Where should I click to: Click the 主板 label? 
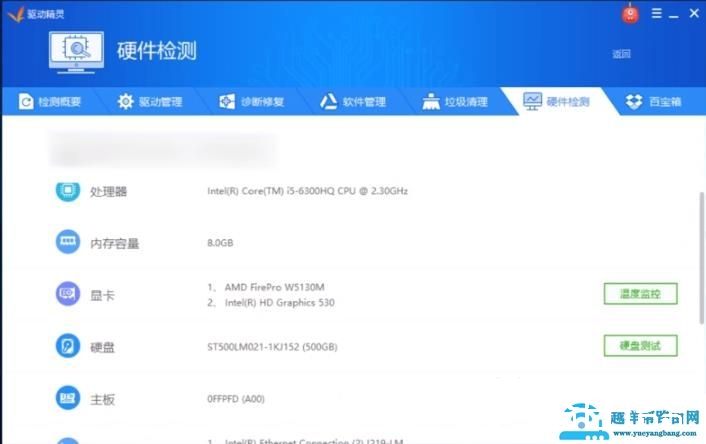[102, 399]
